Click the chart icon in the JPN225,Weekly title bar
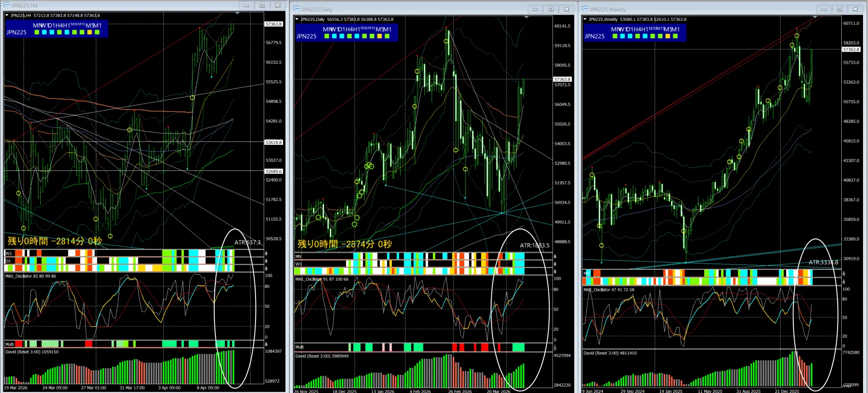Image resolution: width=868 pixels, height=393 pixels. [x=585, y=9]
